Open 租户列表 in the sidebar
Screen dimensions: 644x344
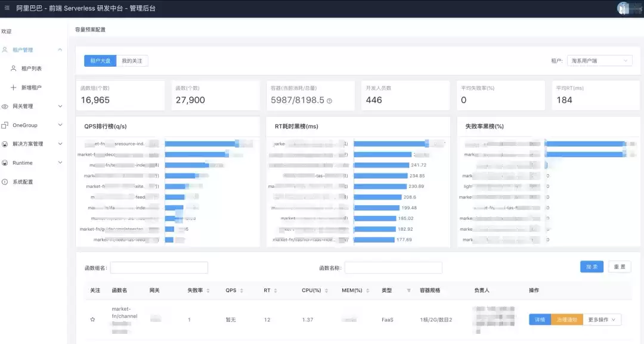click(31, 69)
